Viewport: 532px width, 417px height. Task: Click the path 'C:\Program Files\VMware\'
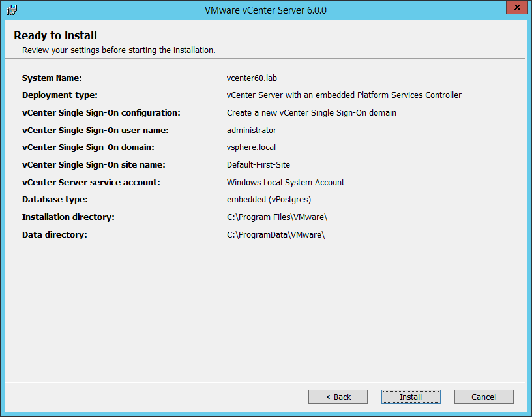(277, 217)
